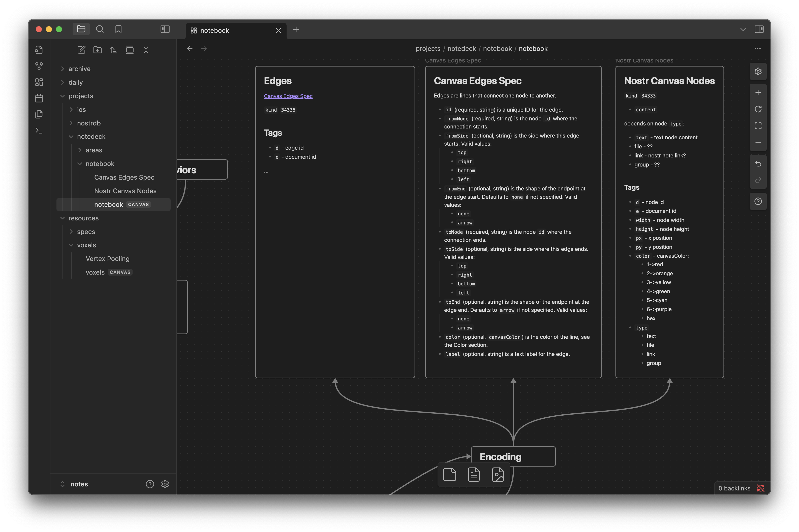
Task: Follow the Canvas Edges Spec link
Action: 288,96
